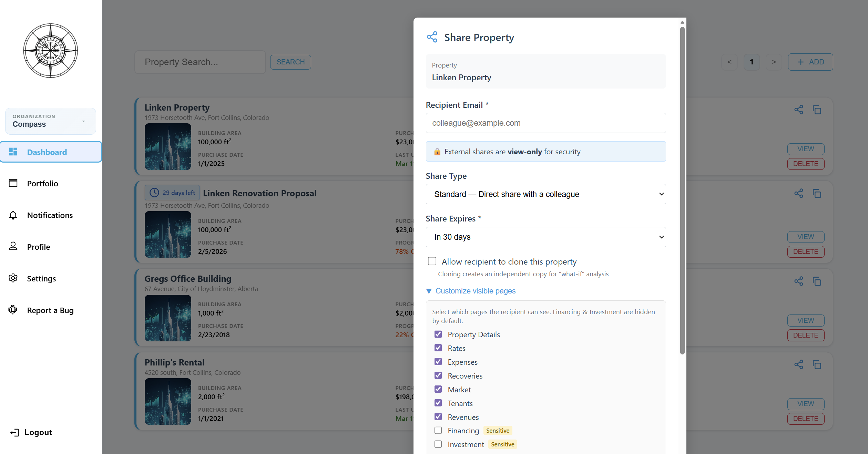Open Settings via the gear icon

(13, 278)
